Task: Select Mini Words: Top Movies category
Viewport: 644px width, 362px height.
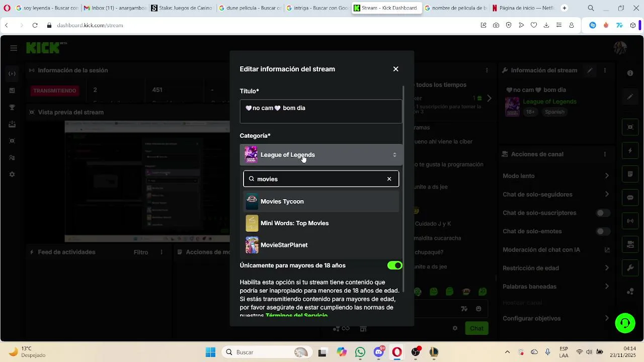Action: coord(321,223)
